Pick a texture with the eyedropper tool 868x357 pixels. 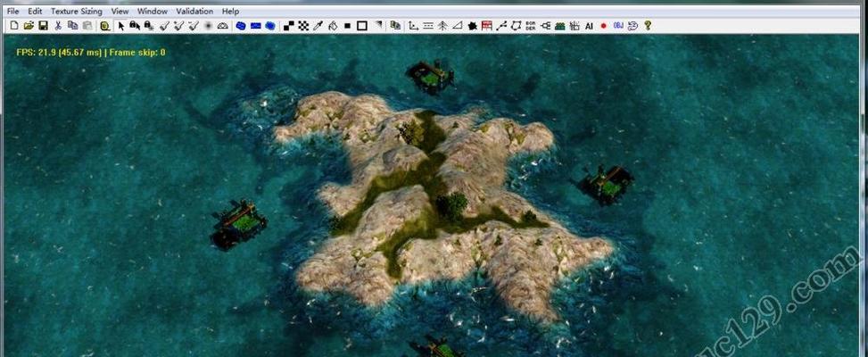click(318, 26)
